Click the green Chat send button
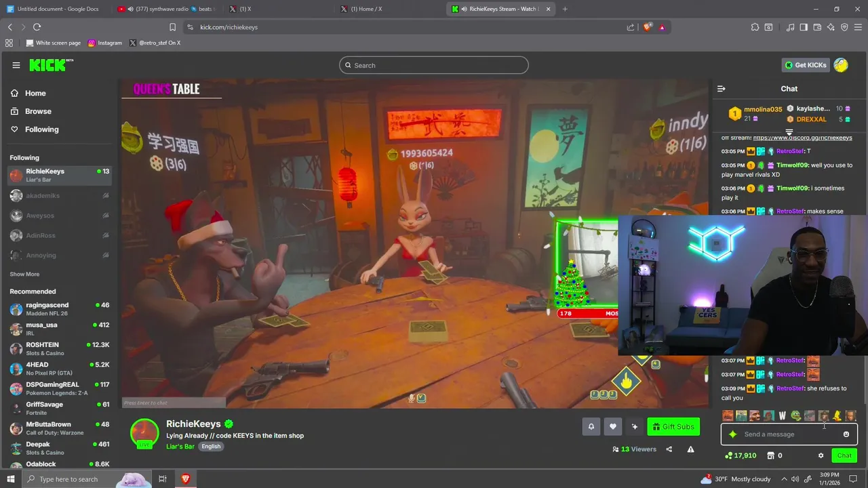The width and height of the screenshot is (868, 488). pyautogui.click(x=844, y=455)
